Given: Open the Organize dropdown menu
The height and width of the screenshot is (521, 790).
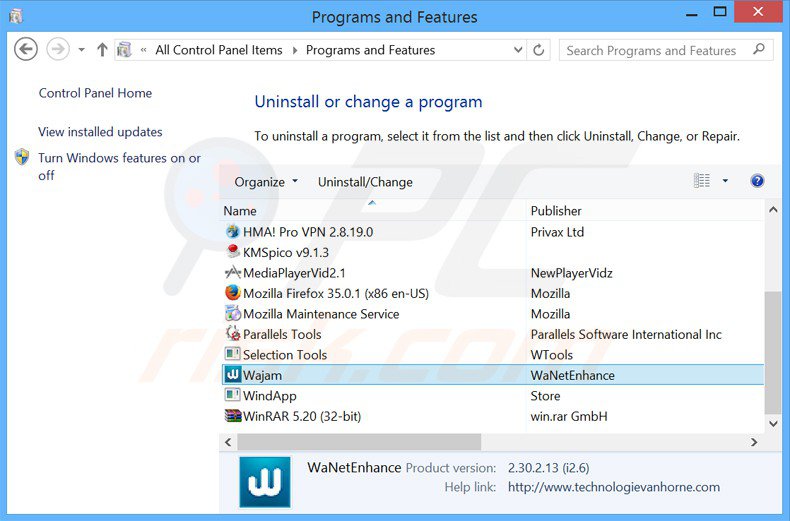Looking at the screenshot, I should point(266,182).
